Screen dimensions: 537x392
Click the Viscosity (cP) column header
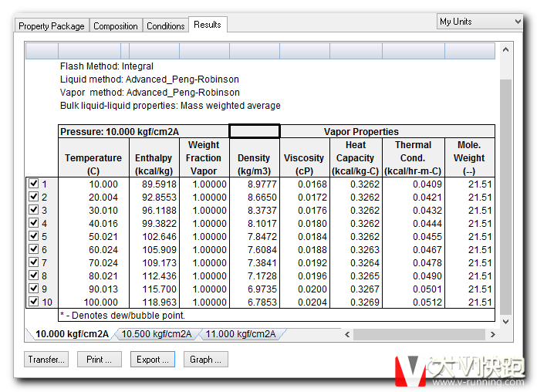[x=305, y=157]
